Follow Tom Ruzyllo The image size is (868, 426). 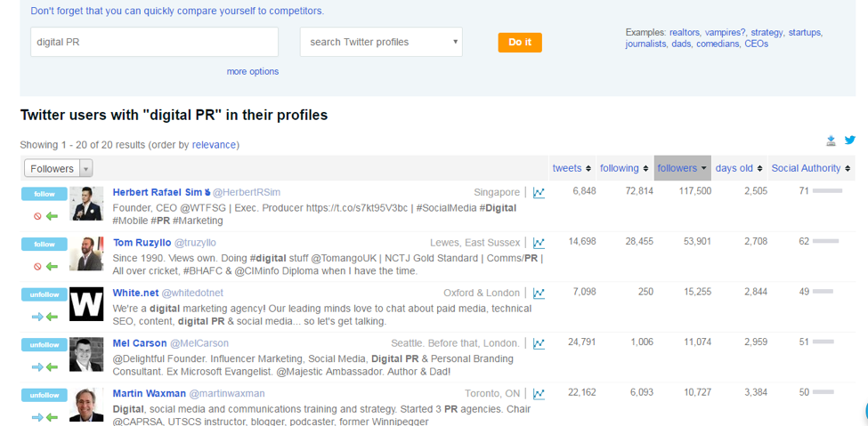[45, 245]
